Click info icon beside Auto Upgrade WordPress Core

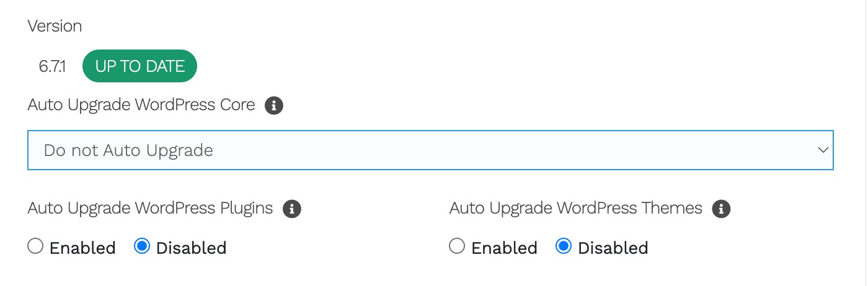274,106
